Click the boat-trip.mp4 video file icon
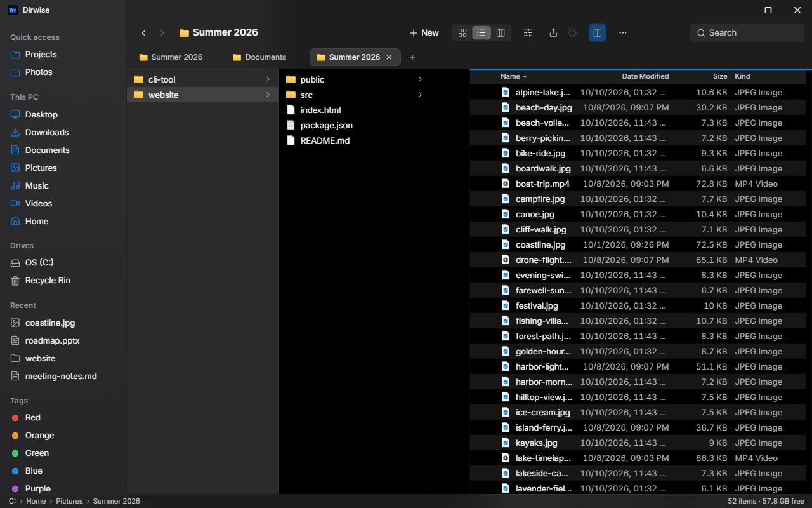The height and width of the screenshot is (508, 812). 506,184
